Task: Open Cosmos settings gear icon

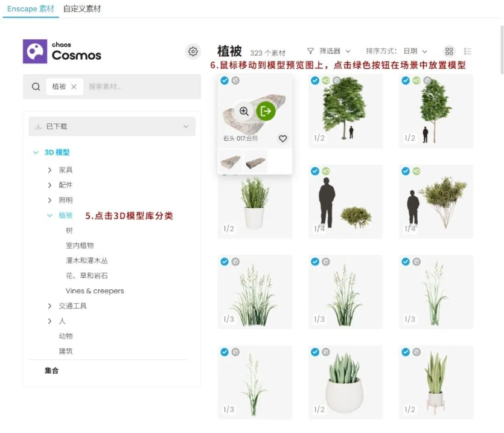Action: tap(193, 51)
